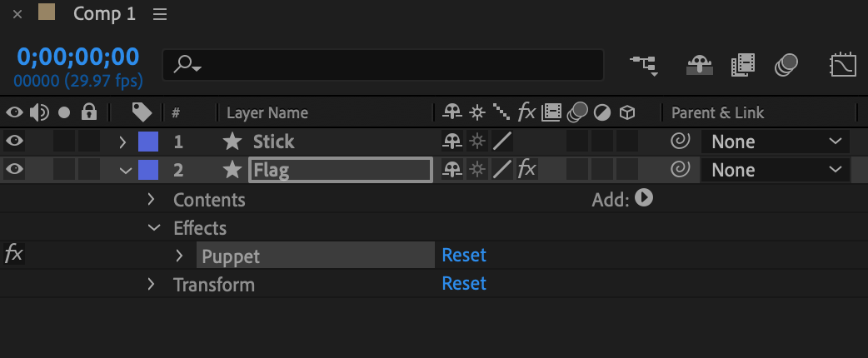868x358 pixels.
Task: Enable the Motion Blur timeline switch
Action: point(786,64)
